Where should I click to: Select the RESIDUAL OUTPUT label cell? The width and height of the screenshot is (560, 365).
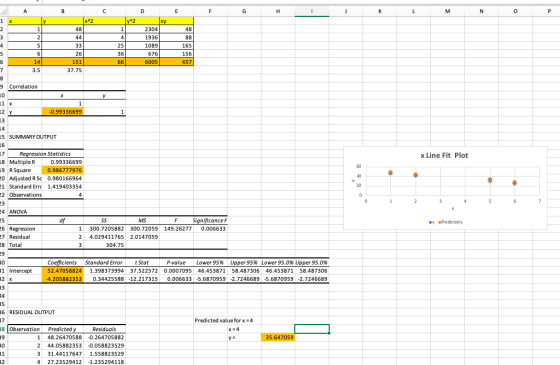pos(32,312)
